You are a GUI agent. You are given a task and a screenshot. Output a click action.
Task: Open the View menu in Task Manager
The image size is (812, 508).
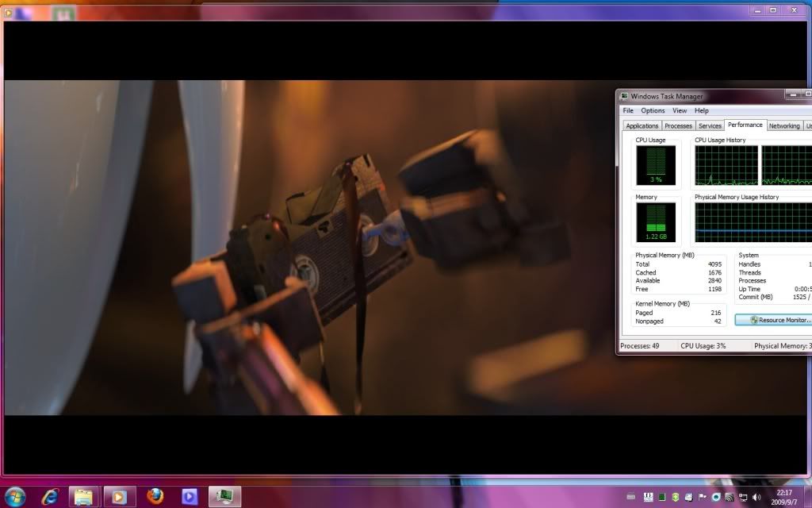click(x=680, y=111)
